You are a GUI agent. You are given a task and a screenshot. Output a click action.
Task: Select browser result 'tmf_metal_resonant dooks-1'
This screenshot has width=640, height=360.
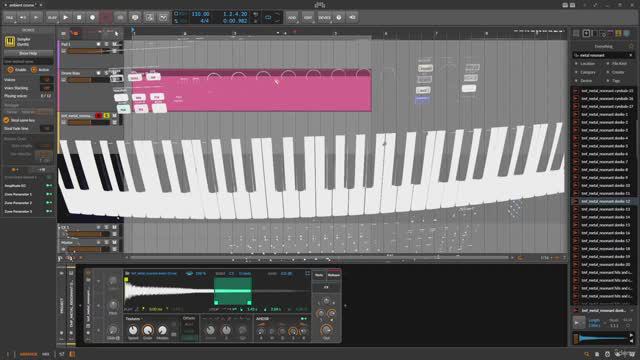(x=603, y=115)
